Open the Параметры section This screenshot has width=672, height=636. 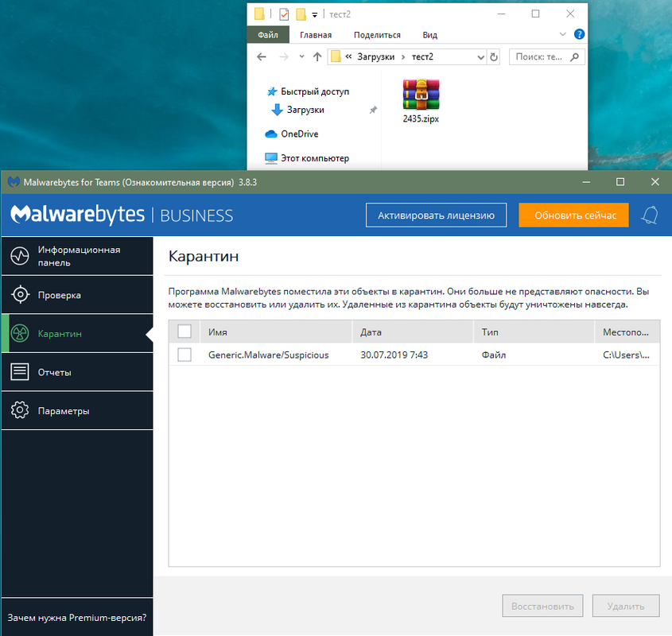pos(77,410)
